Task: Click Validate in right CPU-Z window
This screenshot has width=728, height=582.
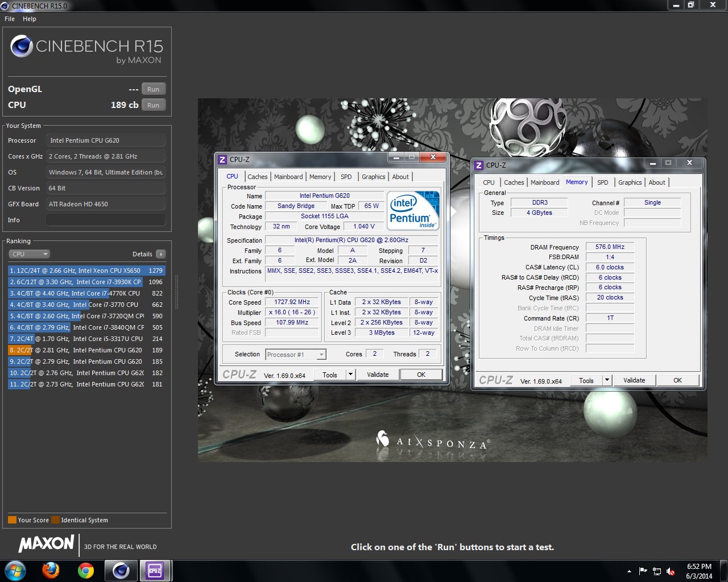Action: pyautogui.click(x=634, y=380)
